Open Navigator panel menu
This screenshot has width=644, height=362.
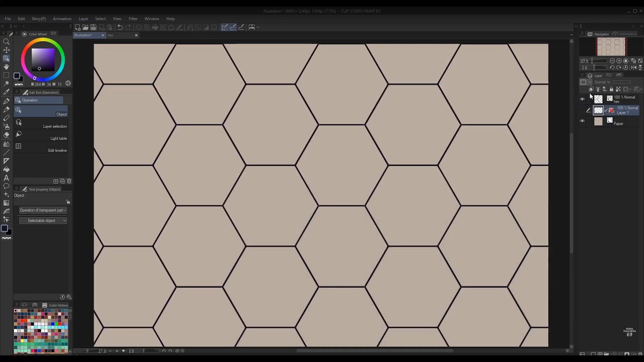point(583,34)
